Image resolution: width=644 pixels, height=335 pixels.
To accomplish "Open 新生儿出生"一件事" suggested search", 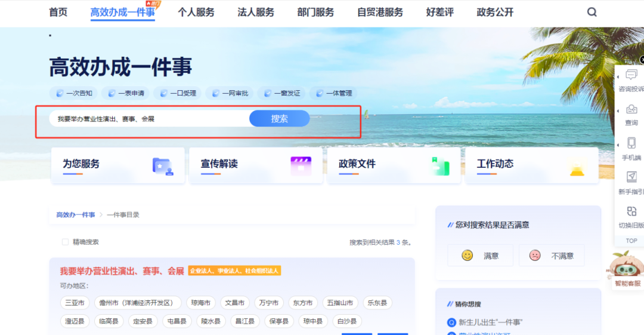I will tap(490, 322).
